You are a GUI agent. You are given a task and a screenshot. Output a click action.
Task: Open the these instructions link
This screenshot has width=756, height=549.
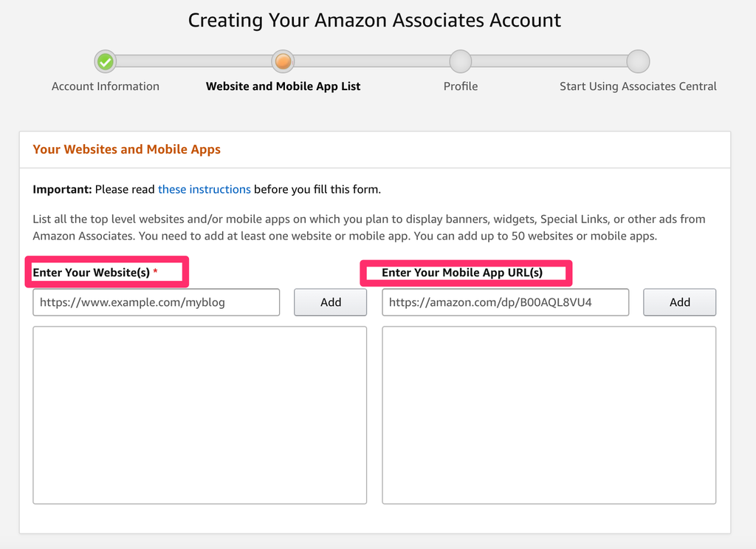[x=204, y=189]
